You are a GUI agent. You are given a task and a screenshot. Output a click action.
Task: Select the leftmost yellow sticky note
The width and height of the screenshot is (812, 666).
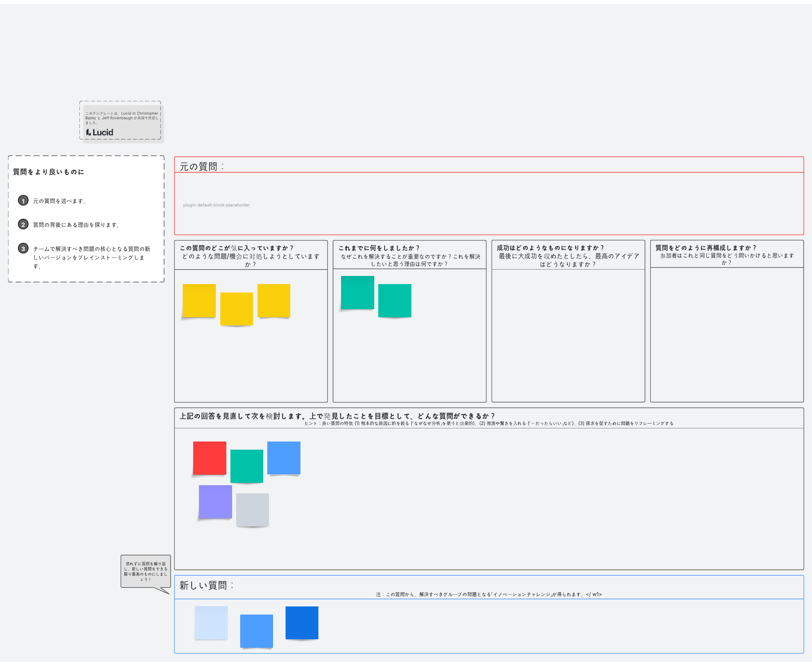pos(199,300)
